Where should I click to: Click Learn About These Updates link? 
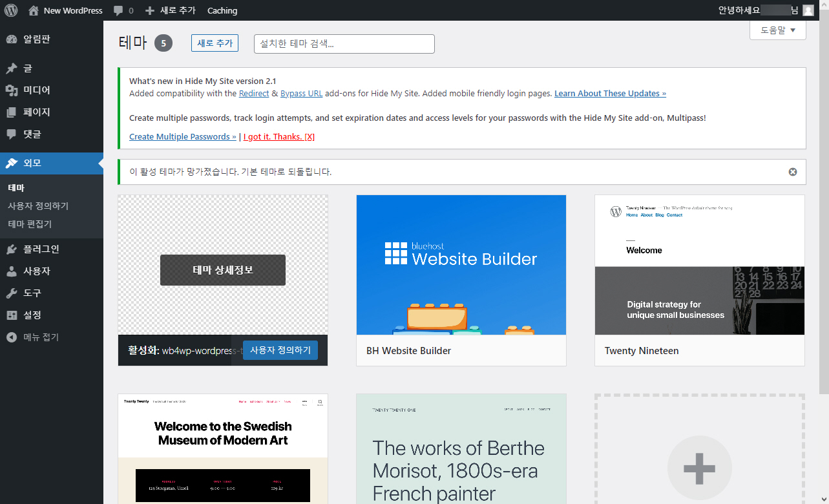[610, 94]
